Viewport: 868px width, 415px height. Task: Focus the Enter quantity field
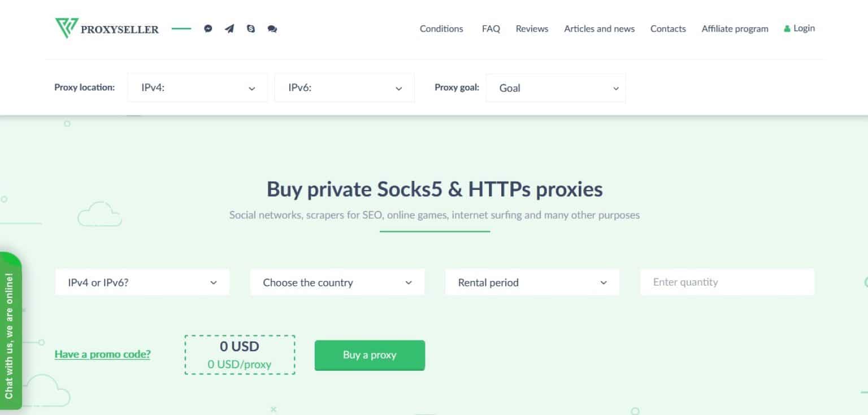click(727, 282)
